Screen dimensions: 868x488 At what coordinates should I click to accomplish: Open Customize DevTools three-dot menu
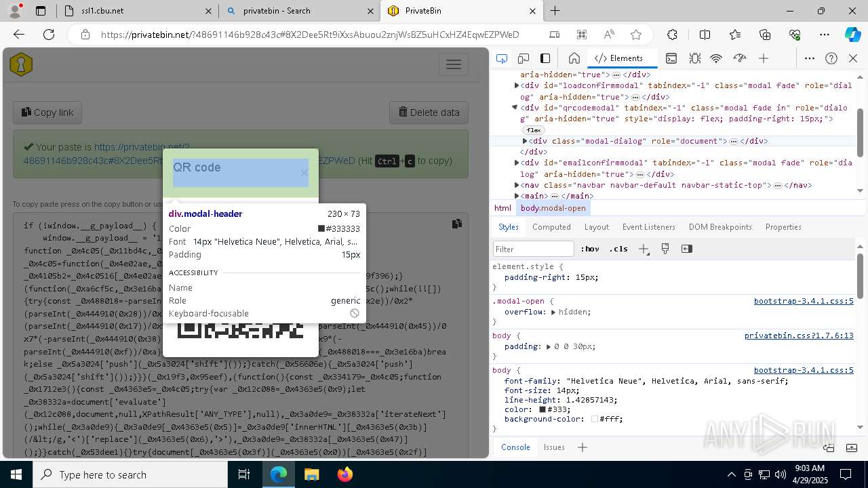tap(809, 58)
